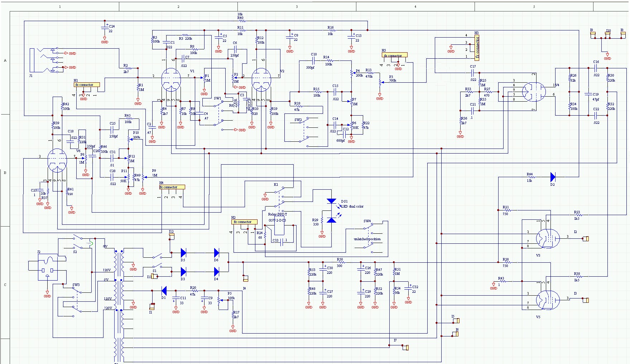Click the V6 tube symbol
The width and height of the screenshot is (630, 364).
57,160
